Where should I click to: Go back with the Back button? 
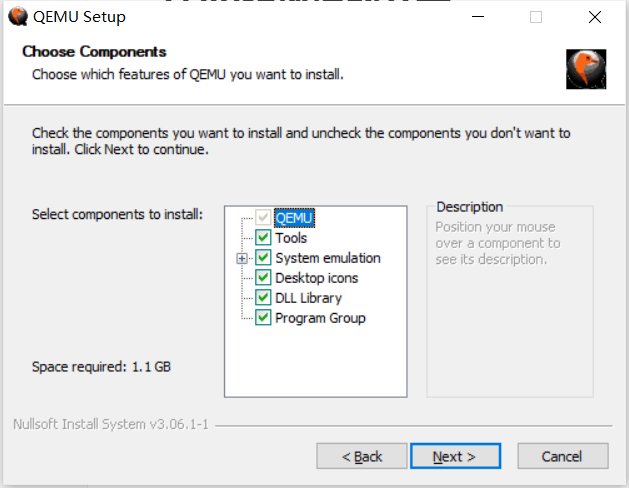coord(362,456)
